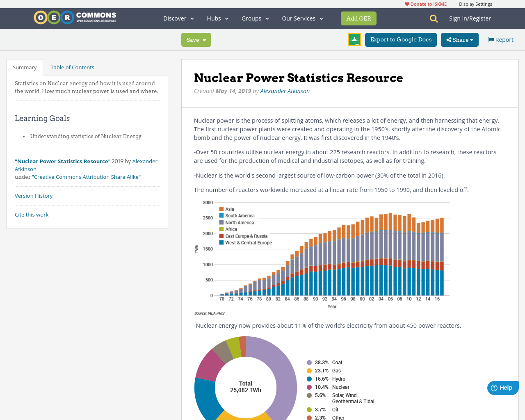
Task: Open the Share dropdown
Action: point(459,39)
